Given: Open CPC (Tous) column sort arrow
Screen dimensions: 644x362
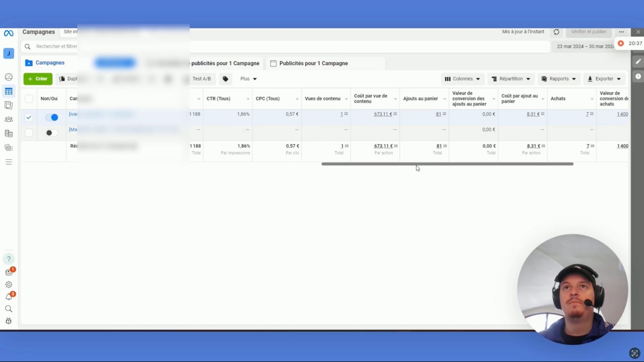Looking at the screenshot, I should coord(297,99).
